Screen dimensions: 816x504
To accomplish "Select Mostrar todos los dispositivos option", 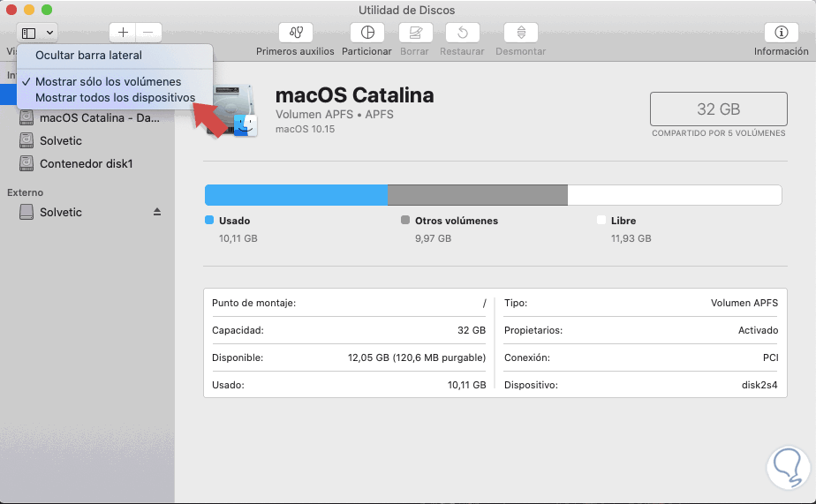I will (115, 98).
